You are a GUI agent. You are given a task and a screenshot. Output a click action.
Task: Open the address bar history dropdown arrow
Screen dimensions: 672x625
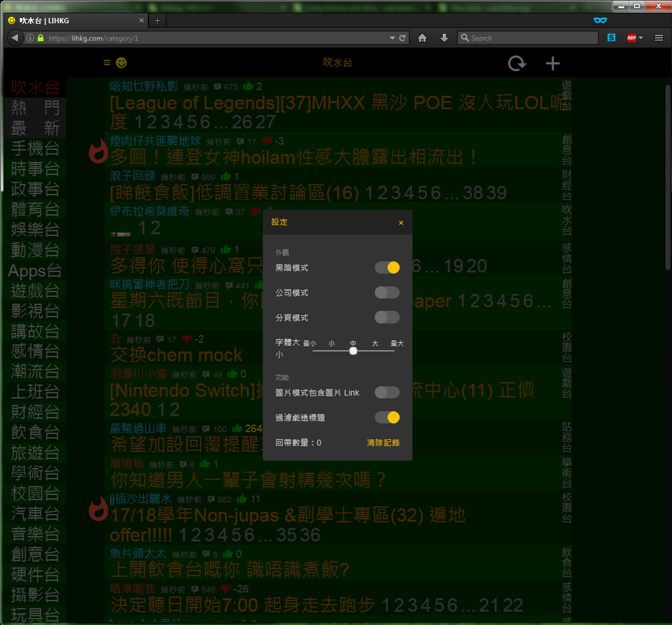click(x=393, y=38)
